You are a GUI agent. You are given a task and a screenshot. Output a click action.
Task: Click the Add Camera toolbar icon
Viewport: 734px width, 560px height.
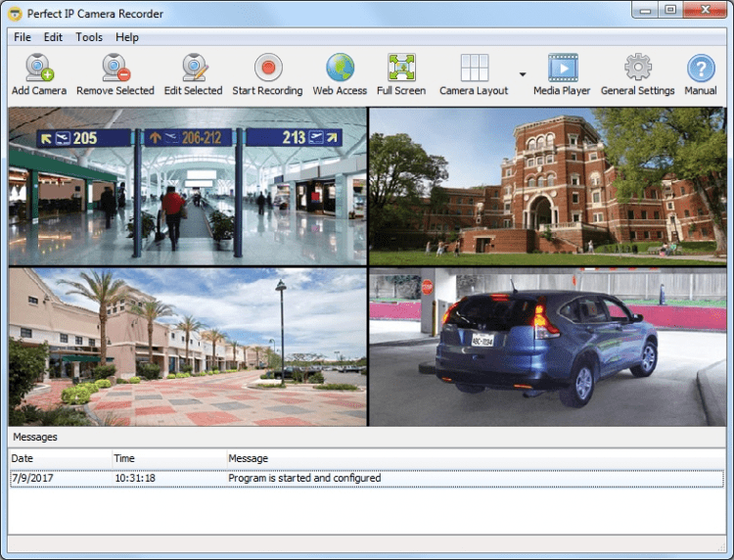click(x=39, y=69)
